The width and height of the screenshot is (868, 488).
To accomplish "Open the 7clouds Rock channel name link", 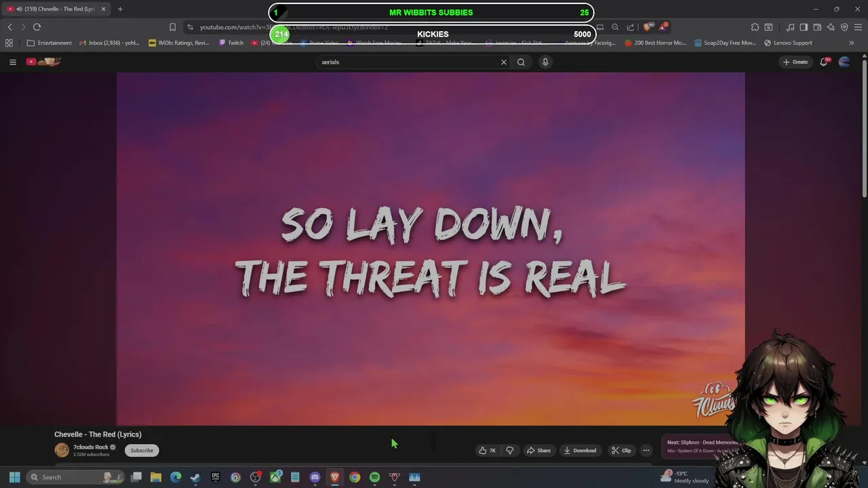I will tap(91, 447).
